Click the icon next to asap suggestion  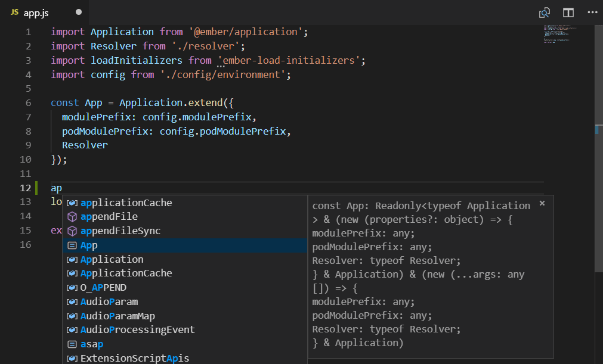72,344
